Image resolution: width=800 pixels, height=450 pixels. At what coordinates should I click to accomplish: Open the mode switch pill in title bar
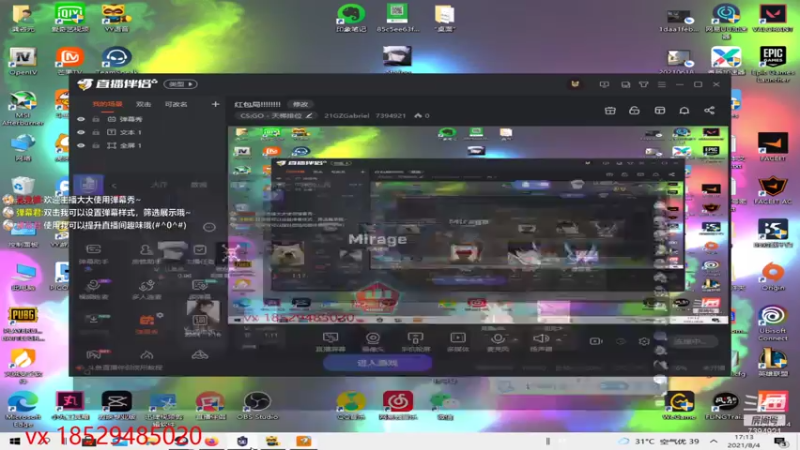coord(180,84)
